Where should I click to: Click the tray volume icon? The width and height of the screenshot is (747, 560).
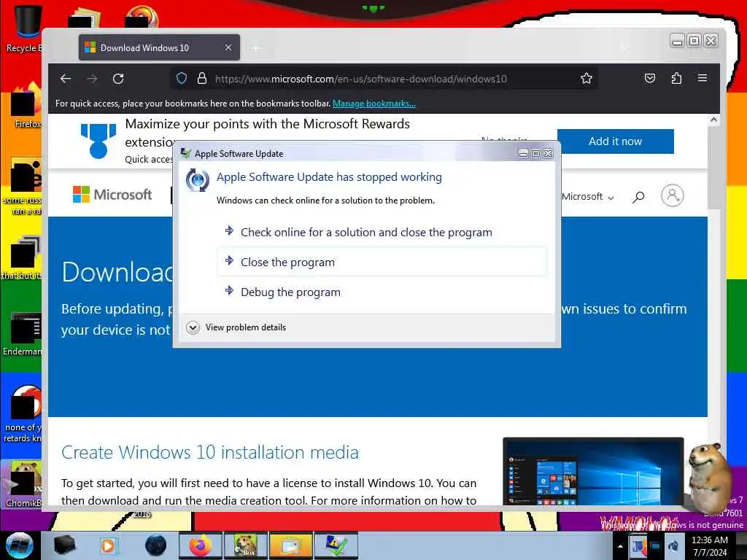tap(673, 546)
